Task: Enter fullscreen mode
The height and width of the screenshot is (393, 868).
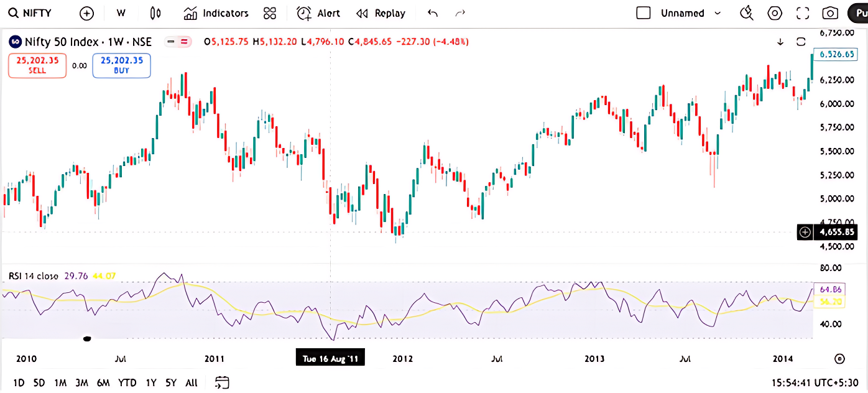Action: pos(803,13)
